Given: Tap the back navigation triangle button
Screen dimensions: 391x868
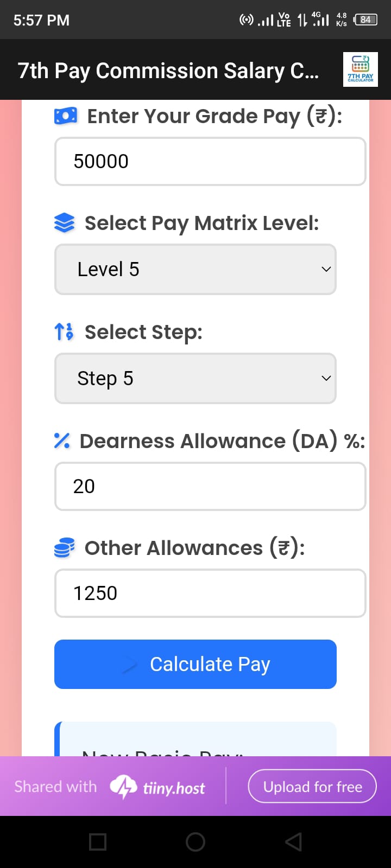Looking at the screenshot, I should click(x=293, y=841).
